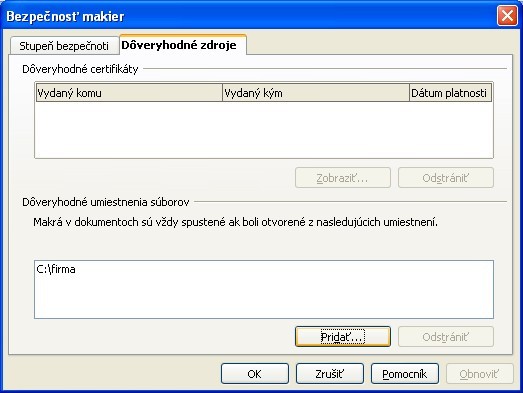The image size is (523, 393).
Task: Select the Dôveryhodné zdroje tab
Action: (183, 45)
